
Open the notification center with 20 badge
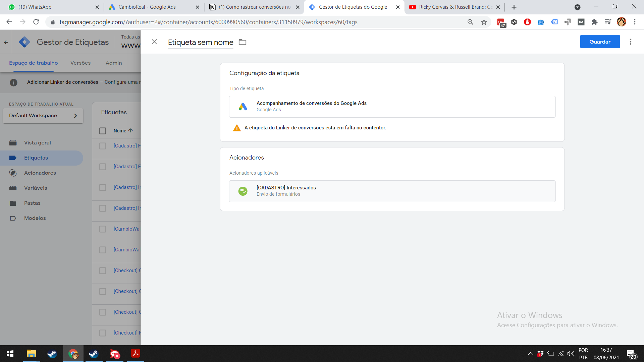click(631, 354)
